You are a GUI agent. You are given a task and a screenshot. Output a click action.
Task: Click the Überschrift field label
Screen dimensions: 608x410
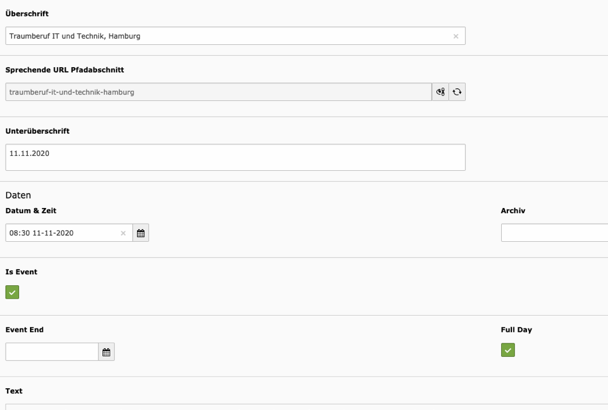coord(27,14)
